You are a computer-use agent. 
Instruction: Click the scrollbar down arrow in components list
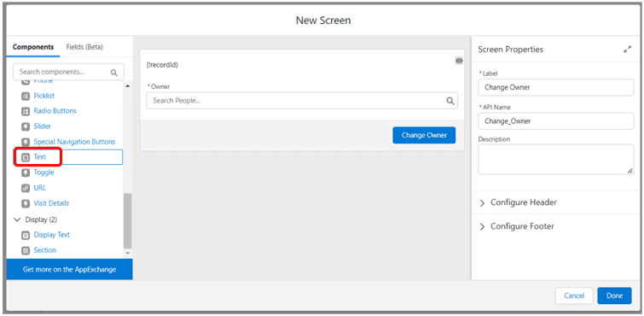coord(127,253)
